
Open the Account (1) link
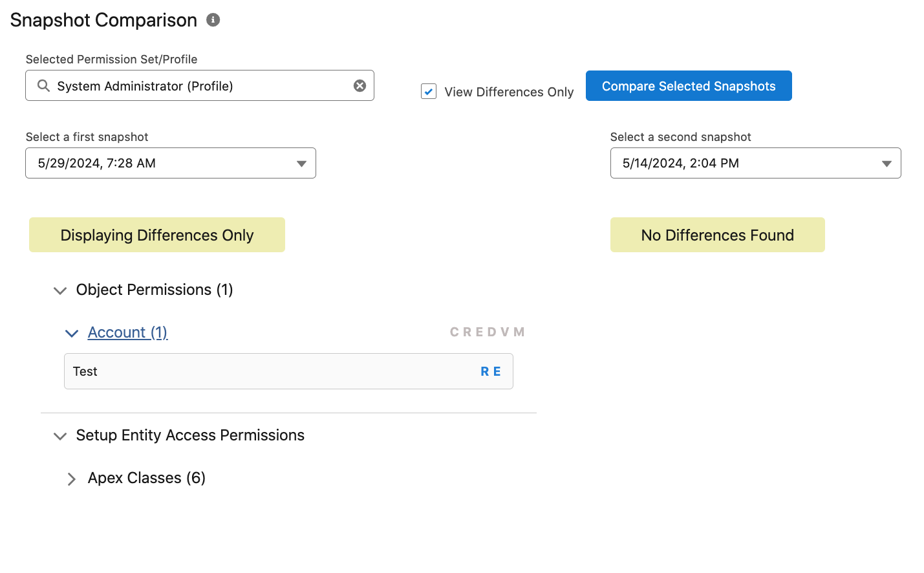[x=127, y=332]
